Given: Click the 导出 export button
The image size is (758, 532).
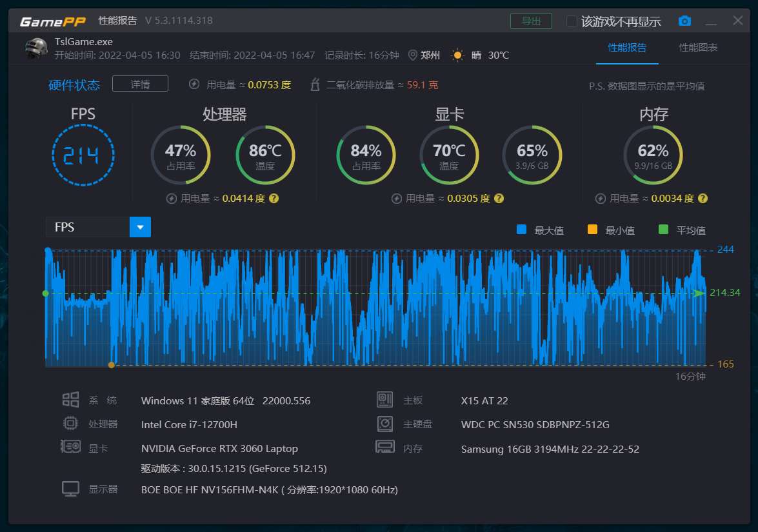Looking at the screenshot, I should coord(531,21).
